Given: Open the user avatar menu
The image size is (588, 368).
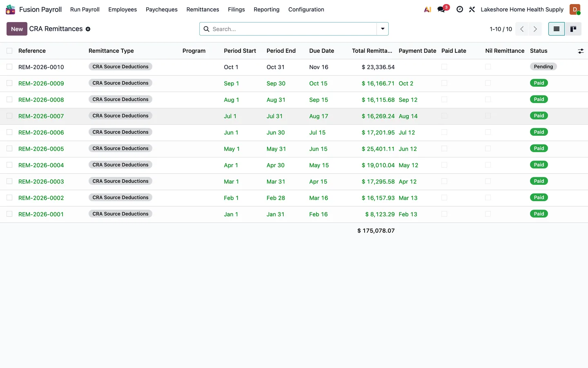Looking at the screenshot, I should click(575, 9).
